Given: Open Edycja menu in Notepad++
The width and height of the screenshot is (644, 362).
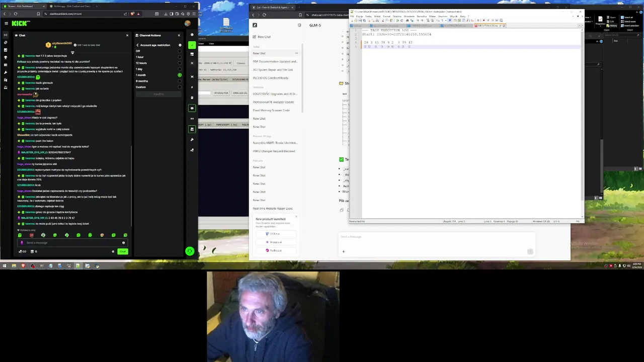Looking at the screenshot, I should (x=360, y=16).
